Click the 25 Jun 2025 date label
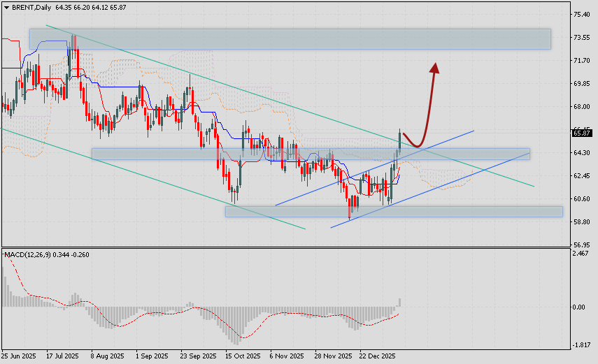This screenshot has height=364, width=598. point(20,356)
